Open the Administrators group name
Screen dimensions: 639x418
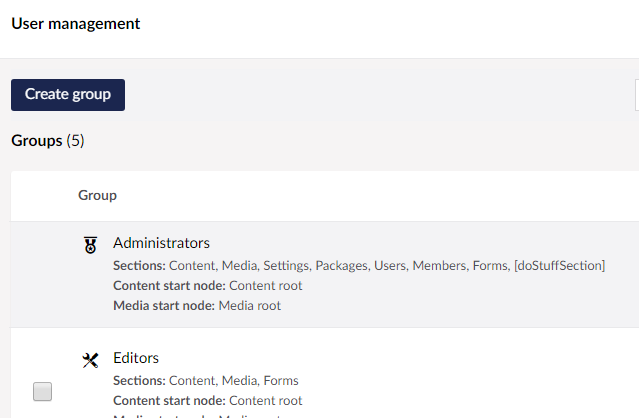161,243
